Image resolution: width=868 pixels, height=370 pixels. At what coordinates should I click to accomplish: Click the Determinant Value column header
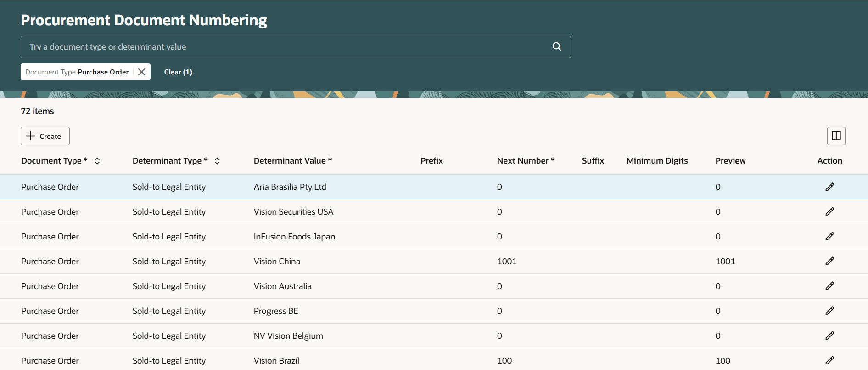coord(293,161)
